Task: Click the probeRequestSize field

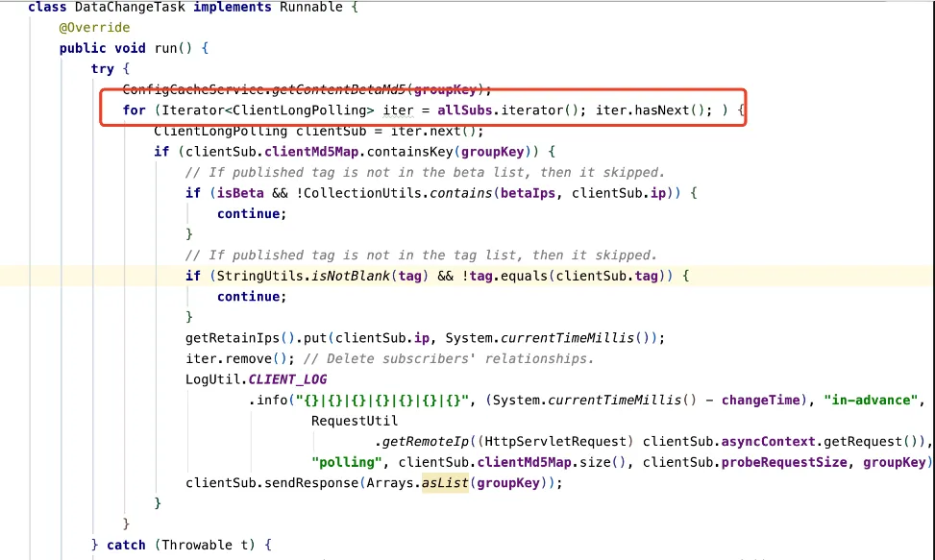Action: pyautogui.click(x=784, y=462)
